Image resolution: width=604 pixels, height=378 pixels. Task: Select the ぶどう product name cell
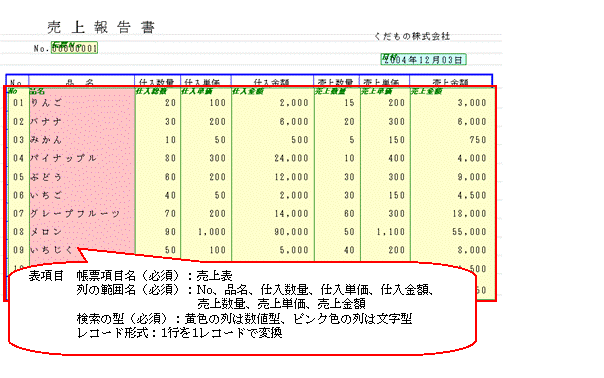point(46,177)
